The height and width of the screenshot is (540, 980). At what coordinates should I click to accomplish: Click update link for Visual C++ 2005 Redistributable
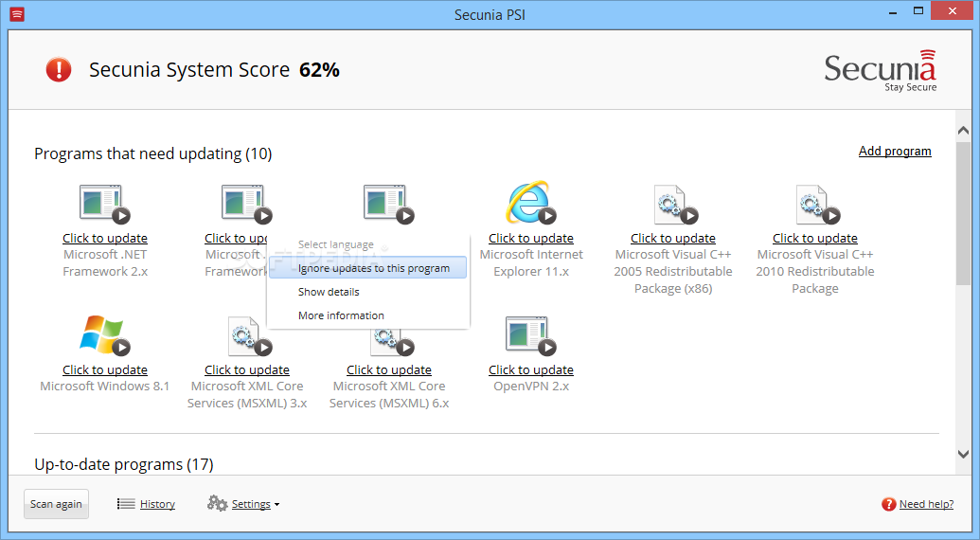[x=673, y=238]
